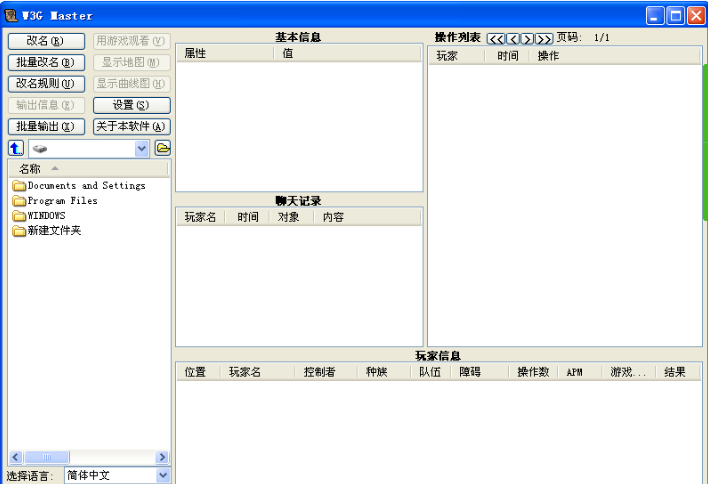Image resolution: width=708 pixels, height=484 pixels.
Task: Open 设置 (S) settings
Action: pos(131,105)
